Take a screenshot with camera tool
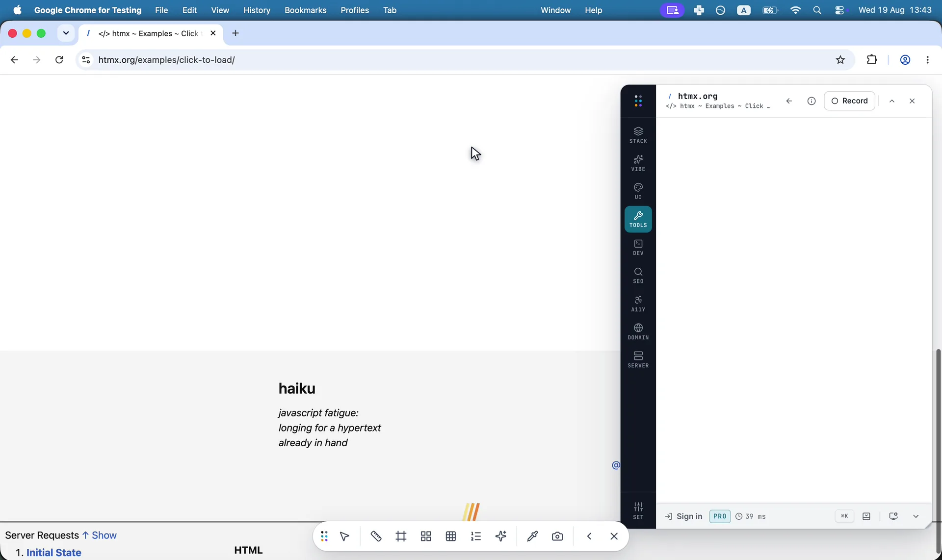The height and width of the screenshot is (560, 942). (557, 536)
